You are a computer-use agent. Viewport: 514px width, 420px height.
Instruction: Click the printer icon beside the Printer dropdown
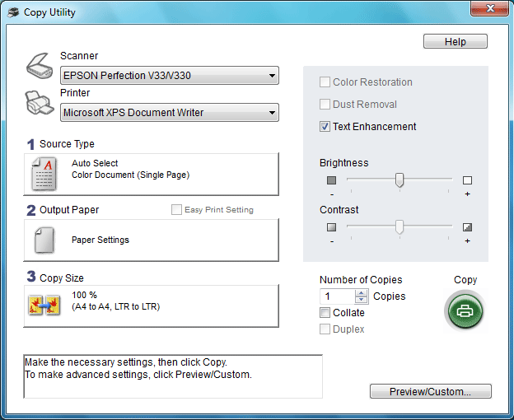(x=40, y=103)
